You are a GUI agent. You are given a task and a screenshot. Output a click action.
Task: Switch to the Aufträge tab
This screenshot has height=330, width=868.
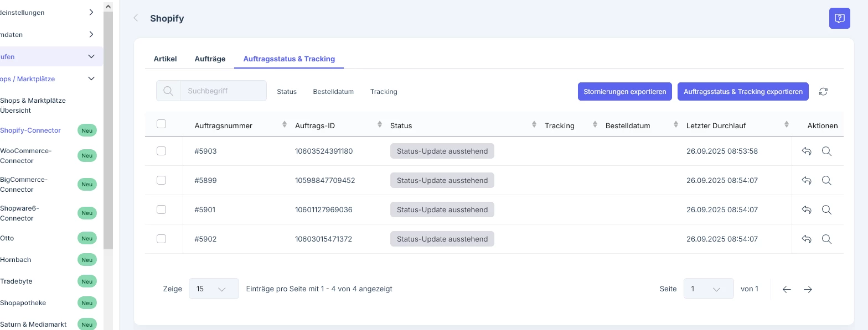coord(210,59)
